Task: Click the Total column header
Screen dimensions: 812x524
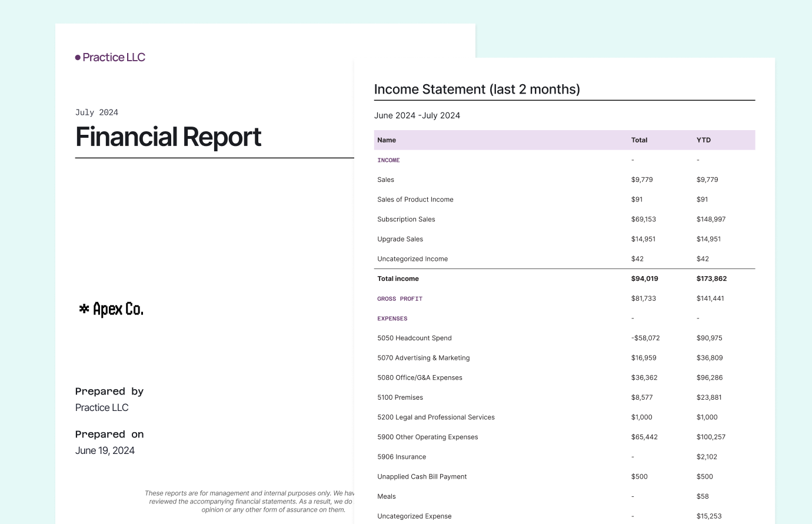Action: point(639,140)
